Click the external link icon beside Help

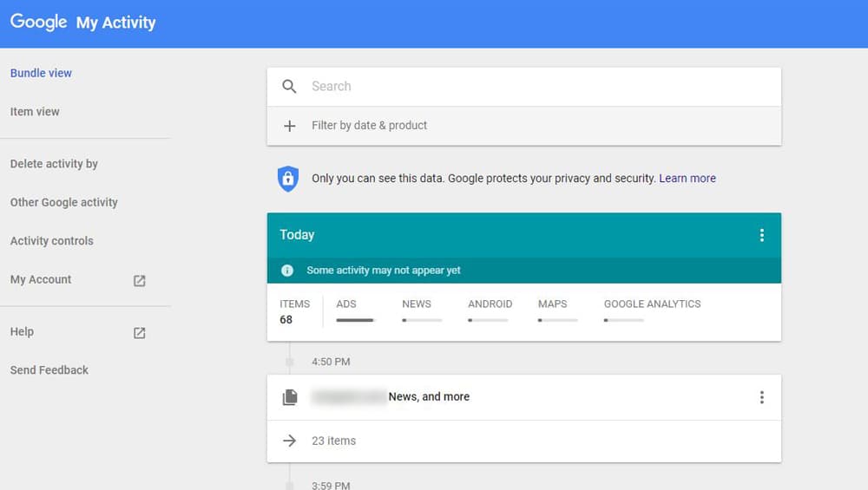click(x=140, y=333)
